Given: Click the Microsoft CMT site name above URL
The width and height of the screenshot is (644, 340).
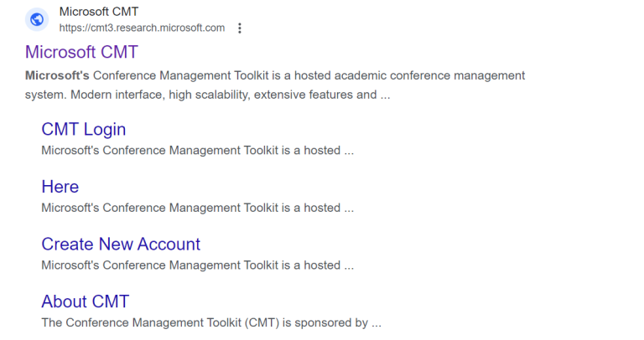Looking at the screenshot, I should [99, 12].
